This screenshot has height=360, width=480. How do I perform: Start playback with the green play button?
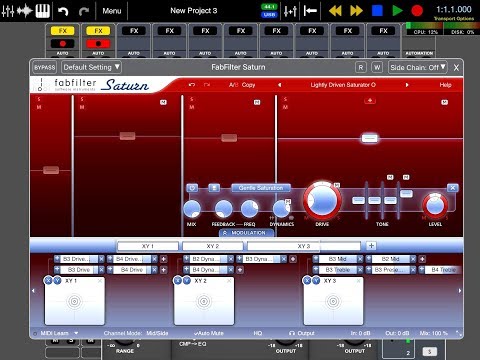(397, 11)
